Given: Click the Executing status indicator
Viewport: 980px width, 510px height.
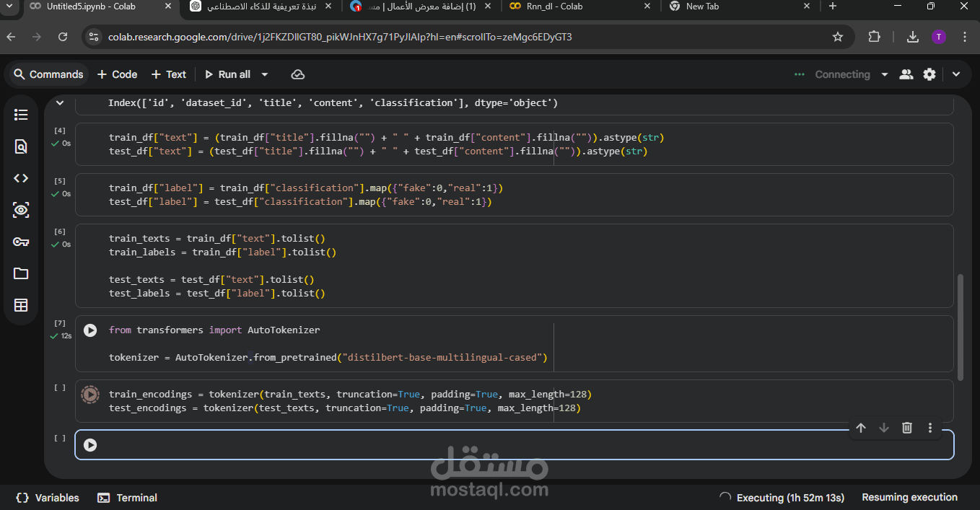Looking at the screenshot, I should point(782,498).
